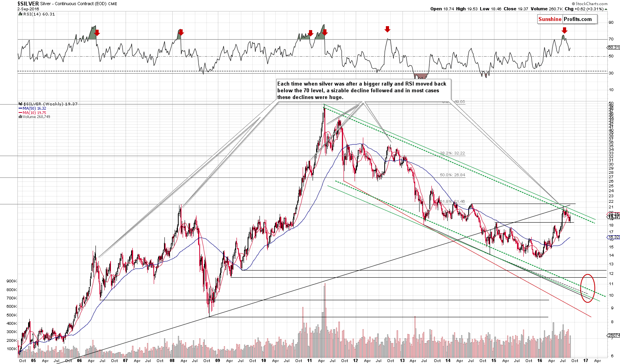The image size is (620, 364).
Task: Click the 'Close 19.37' header value
Action: (x=515, y=9)
